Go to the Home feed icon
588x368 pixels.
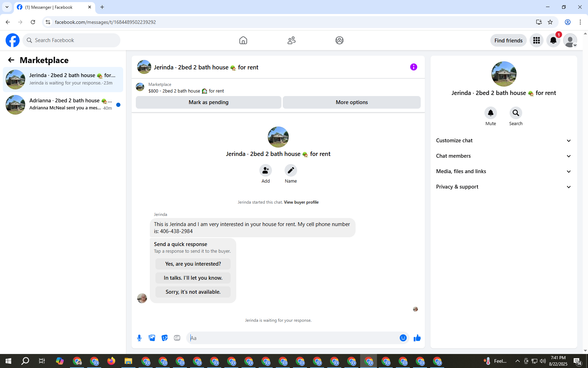pyautogui.click(x=243, y=40)
